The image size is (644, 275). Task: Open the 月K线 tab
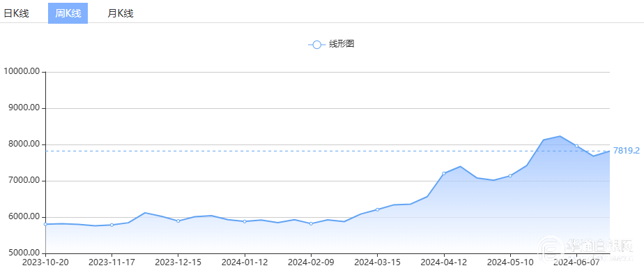click(121, 13)
